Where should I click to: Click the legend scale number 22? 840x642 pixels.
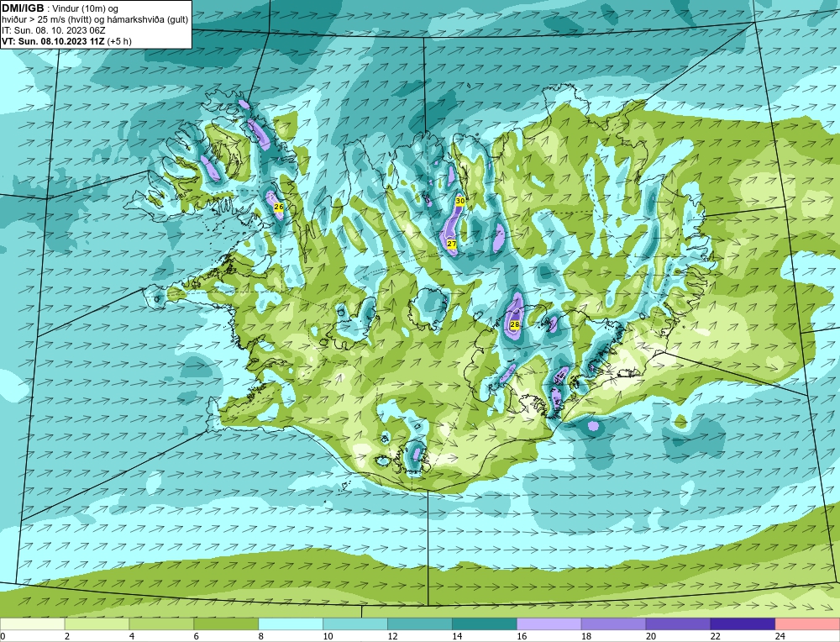coord(715,636)
